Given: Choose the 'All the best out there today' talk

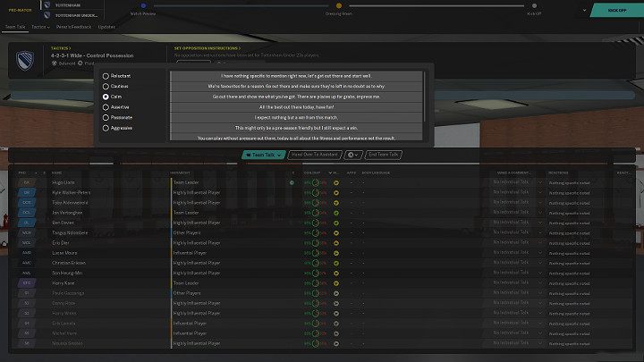Looking at the screenshot, I should 296,107.
